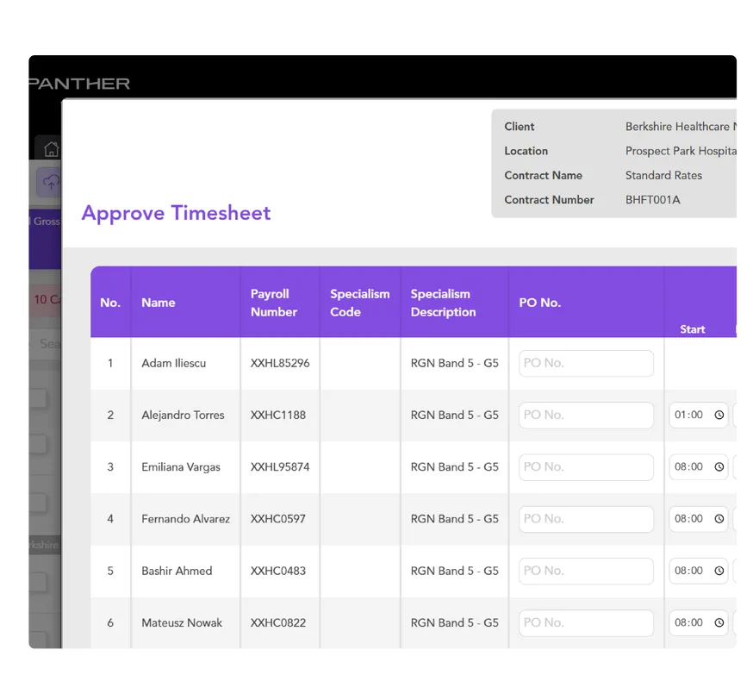Screen dimensions: 753x700
Task: Open time picker clock for Fernando Alvarez
Action: coord(719,519)
